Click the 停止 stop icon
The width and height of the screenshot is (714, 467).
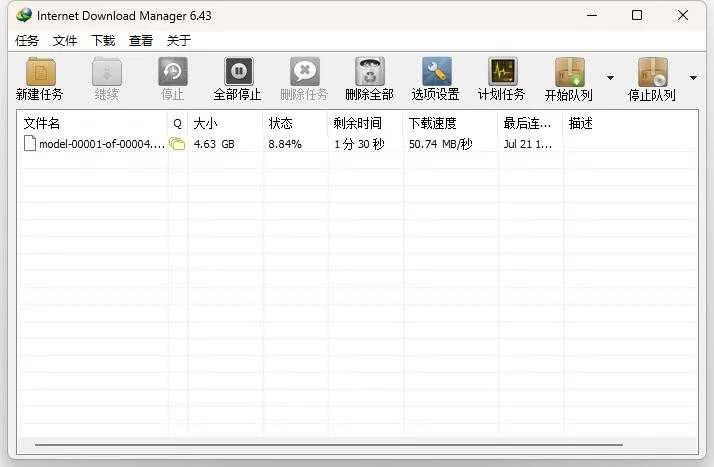173,71
